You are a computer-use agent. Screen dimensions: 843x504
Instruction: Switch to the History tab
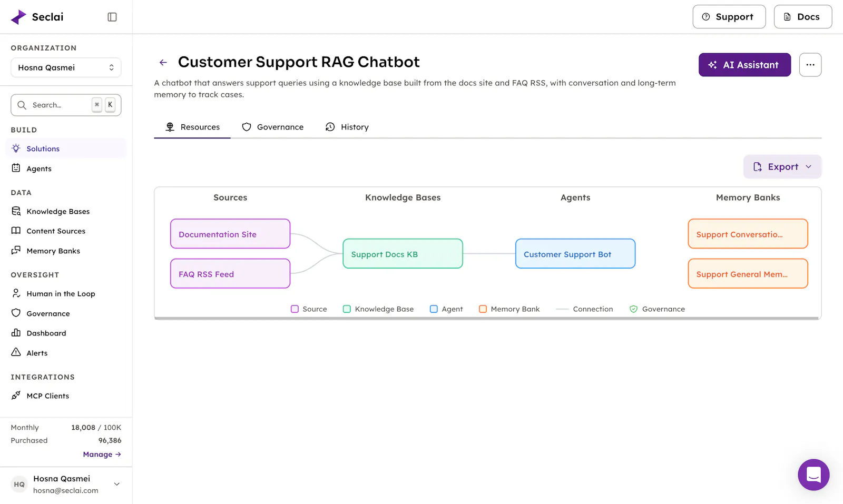[347, 127]
